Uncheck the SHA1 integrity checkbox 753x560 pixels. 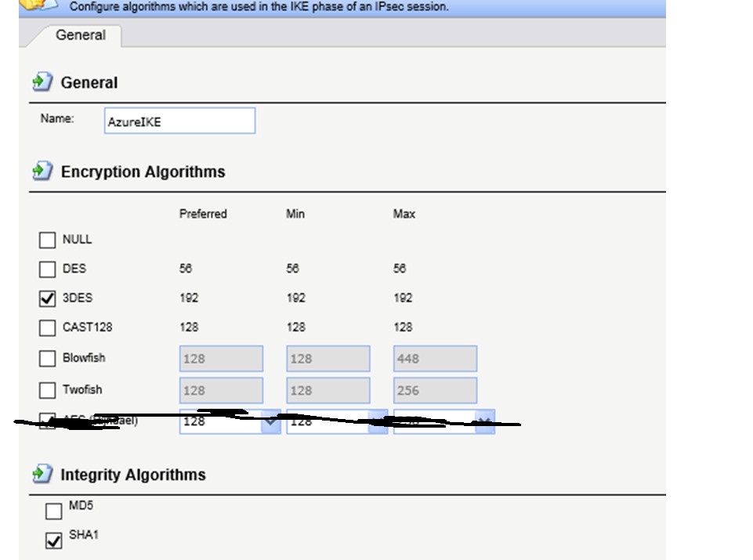[53, 540]
